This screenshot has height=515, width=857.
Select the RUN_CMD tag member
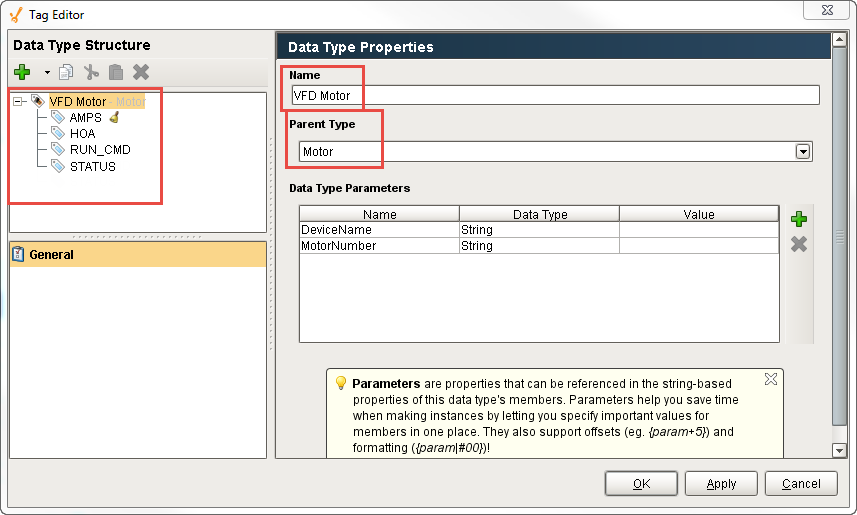coord(99,150)
